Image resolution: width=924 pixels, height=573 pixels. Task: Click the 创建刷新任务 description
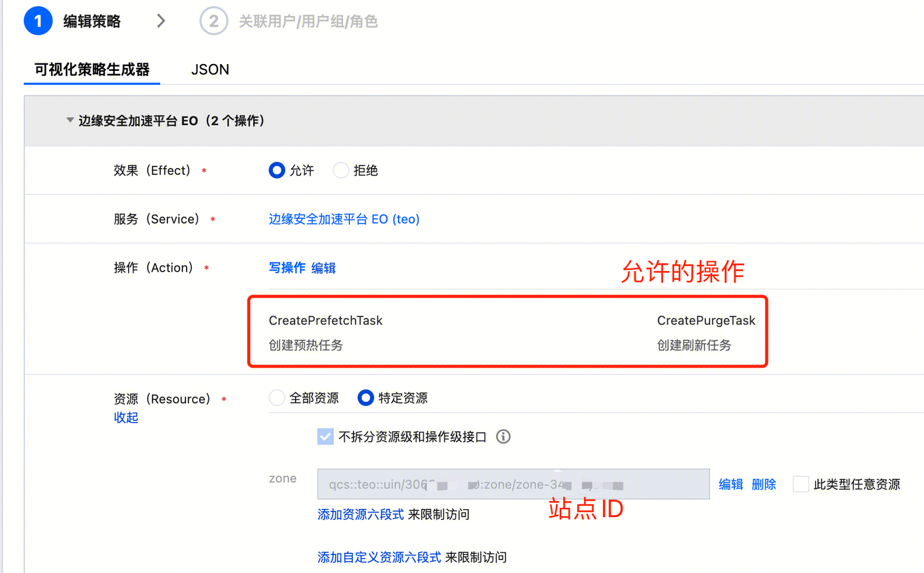(x=694, y=345)
